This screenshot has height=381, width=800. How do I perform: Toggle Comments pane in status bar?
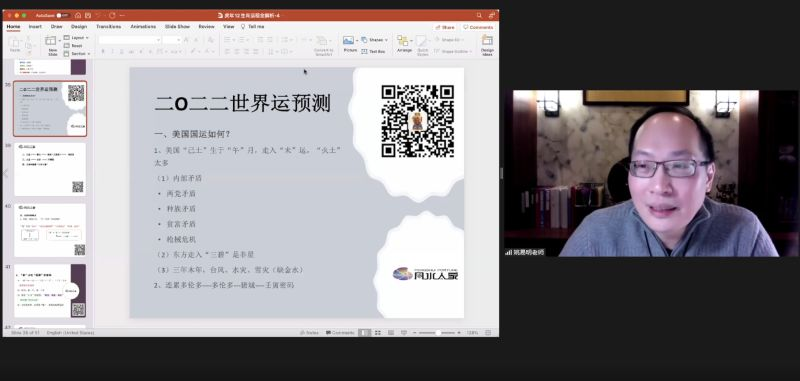(x=340, y=333)
